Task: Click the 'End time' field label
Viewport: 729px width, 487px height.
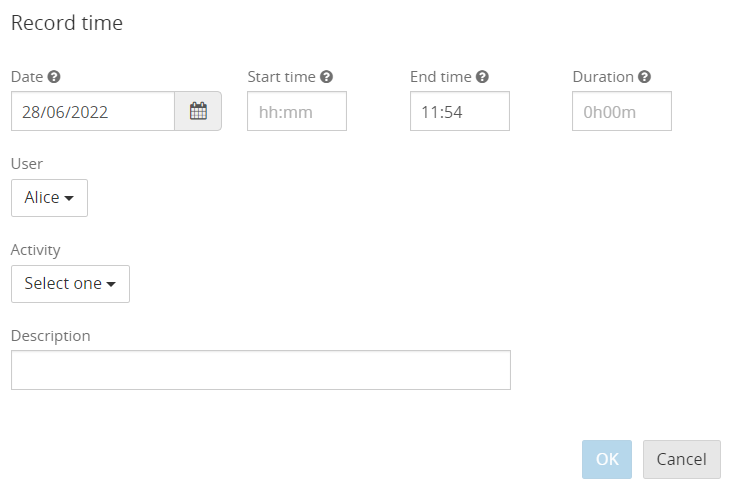Action: click(x=441, y=77)
